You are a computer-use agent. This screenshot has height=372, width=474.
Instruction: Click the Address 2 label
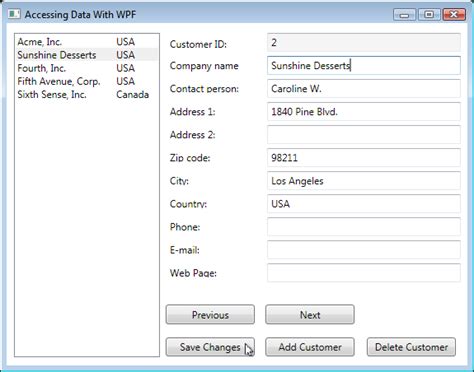pos(193,135)
